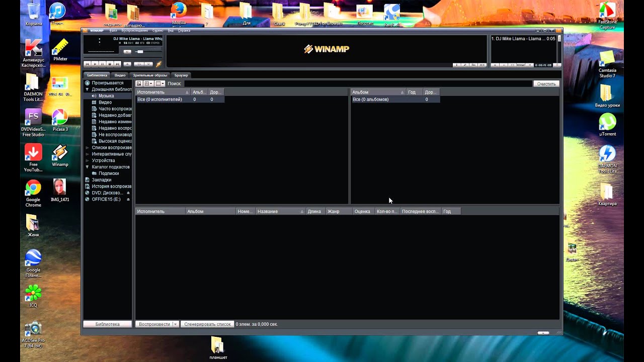Add files with playlist plus button
Viewport: 644px width, 362px height.
tap(495, 65)
